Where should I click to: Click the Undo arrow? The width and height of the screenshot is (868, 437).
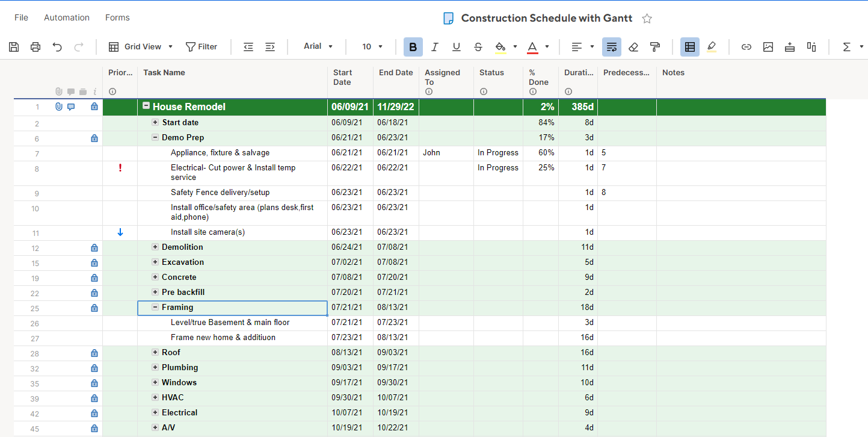coord(57,47)
